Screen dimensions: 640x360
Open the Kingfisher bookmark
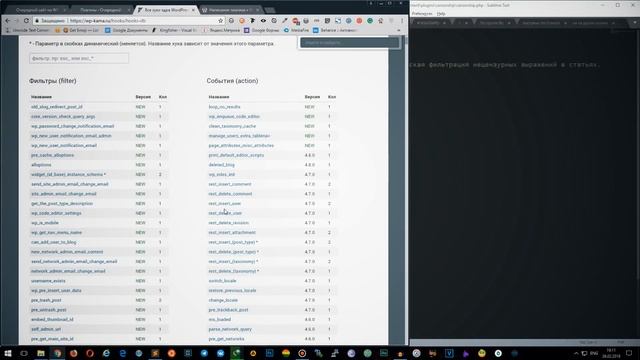coord(174,30)
